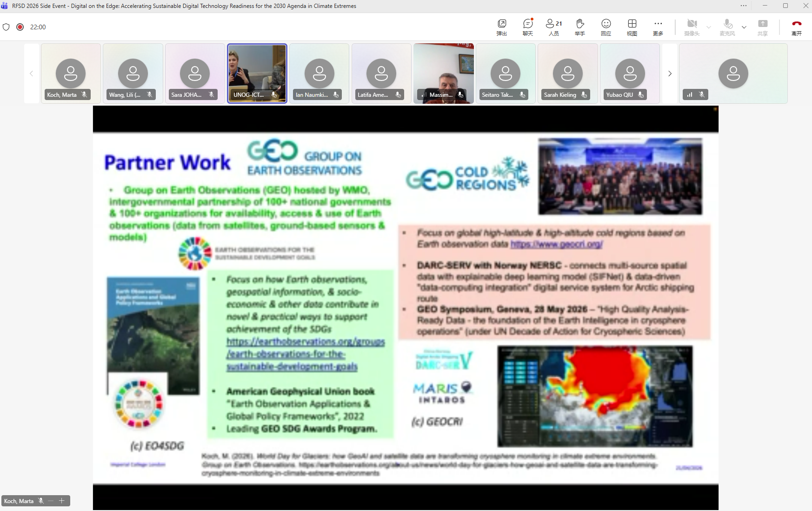Unmute the 麦克风 microphone

728,27
